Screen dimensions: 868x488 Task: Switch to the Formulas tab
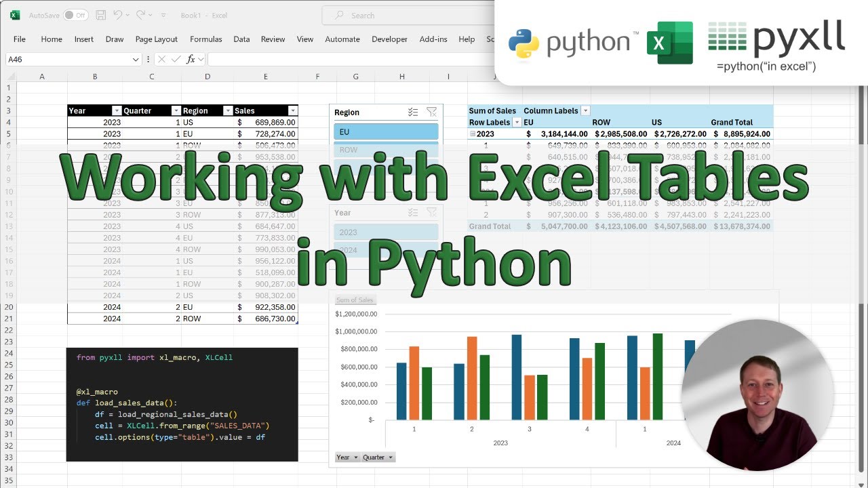206,39
